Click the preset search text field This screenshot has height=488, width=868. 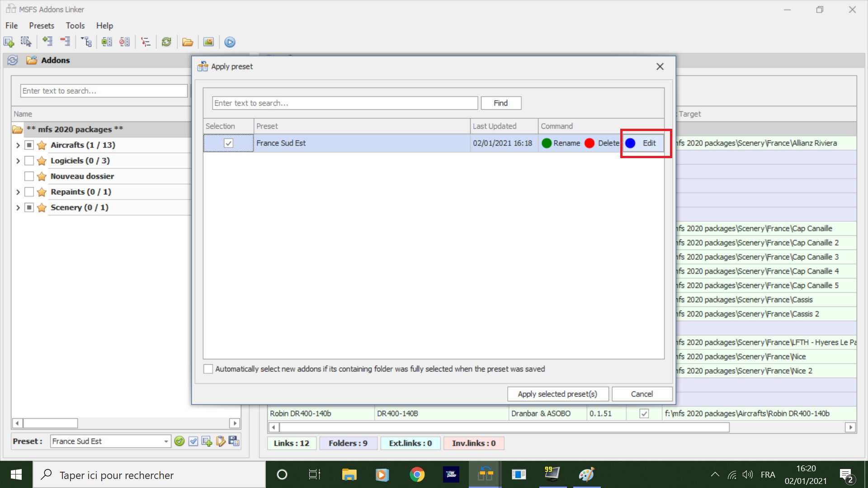[344, 103]
